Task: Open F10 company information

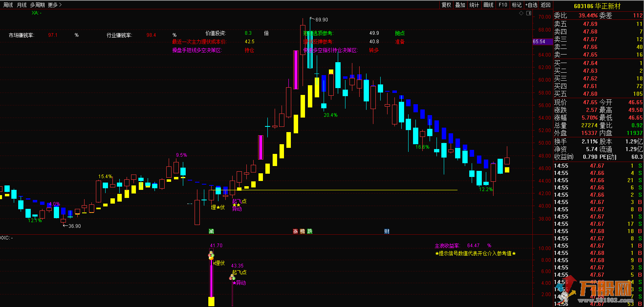Action: pyautogui.click(x=503, y=5)
